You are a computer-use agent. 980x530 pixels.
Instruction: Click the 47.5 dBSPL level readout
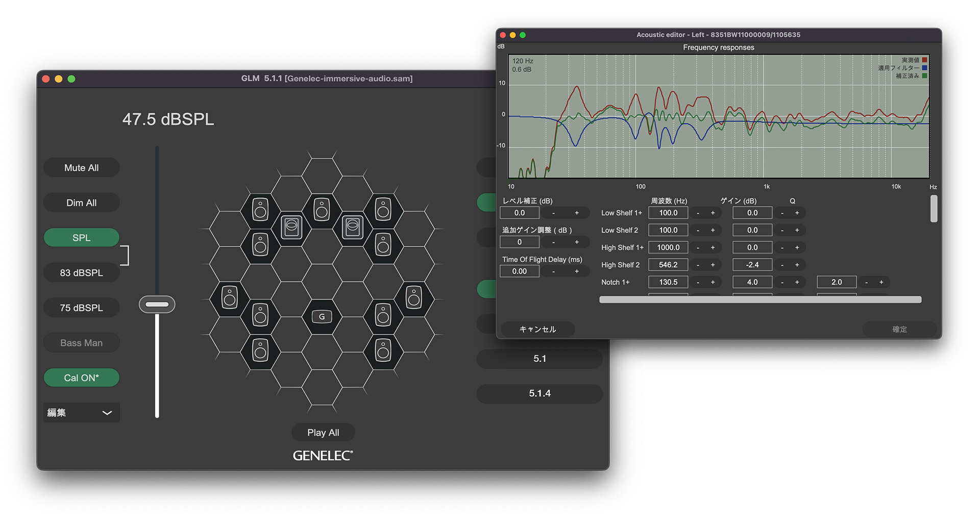tap(168, 119)
